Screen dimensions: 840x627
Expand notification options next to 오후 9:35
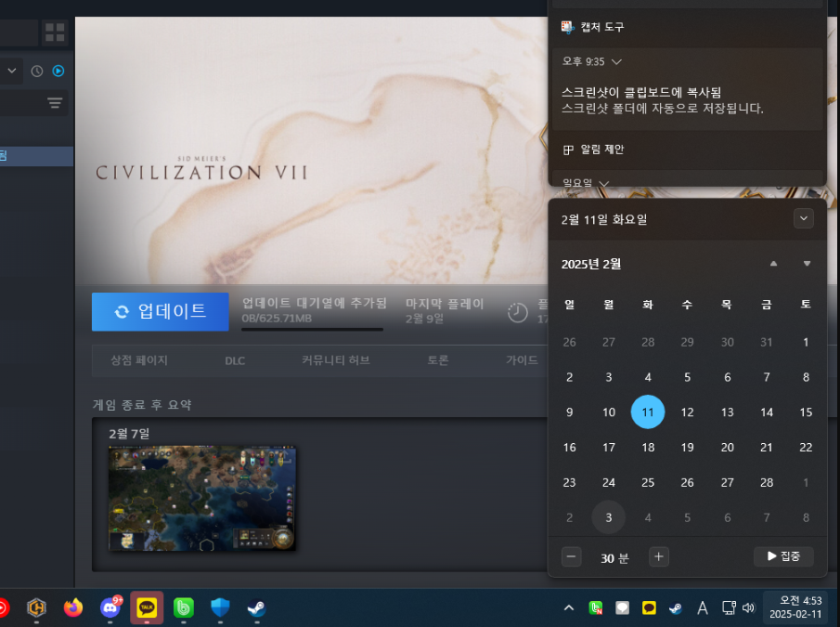click(617, 61)
